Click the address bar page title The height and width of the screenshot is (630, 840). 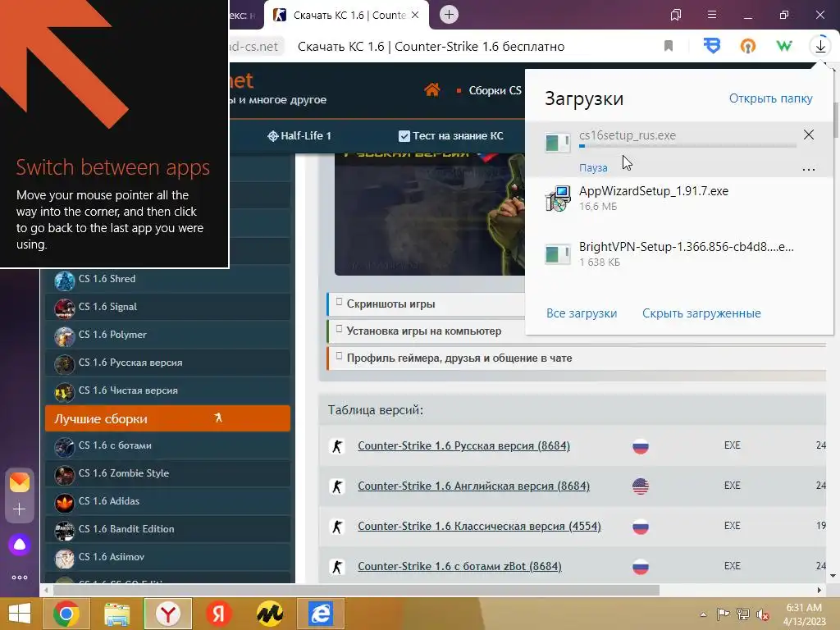click(x=431, y=47)
